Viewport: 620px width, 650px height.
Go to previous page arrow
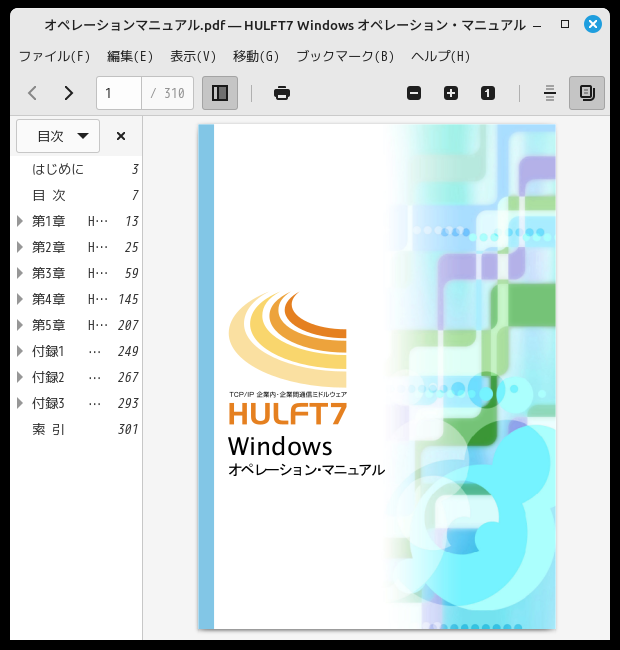33,93
